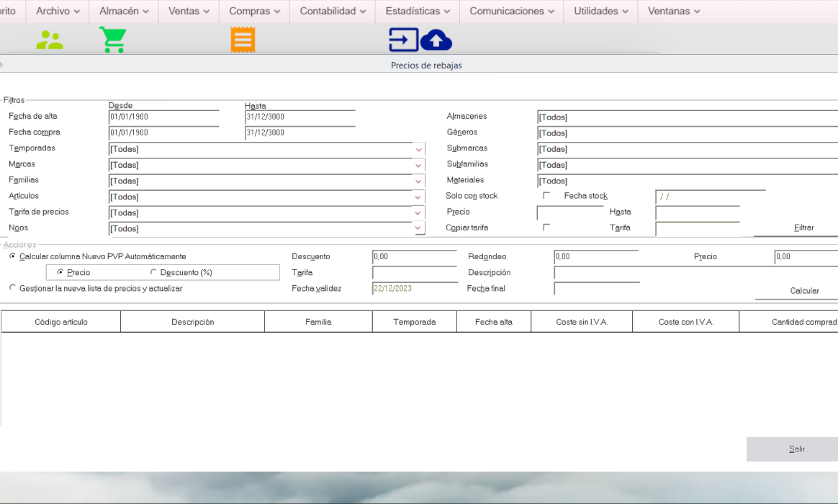Click the green customers people icon

point(50,40)
